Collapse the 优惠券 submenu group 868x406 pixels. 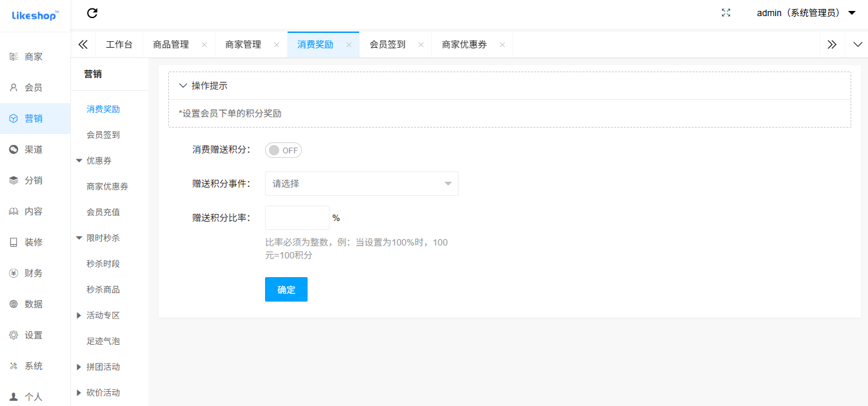click(x=79, y=160)
